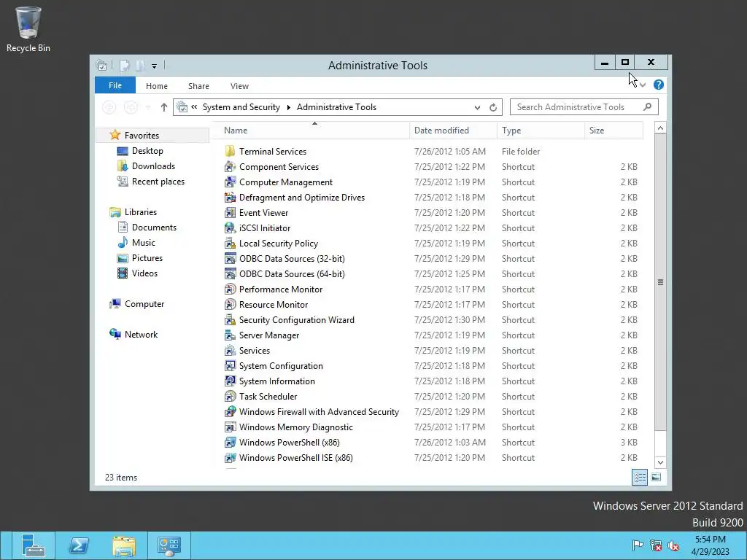This screenshot has height=560, width=747.
Task: Click the network status tray icon
Action: pyautogui.click(x=656, y=545)
